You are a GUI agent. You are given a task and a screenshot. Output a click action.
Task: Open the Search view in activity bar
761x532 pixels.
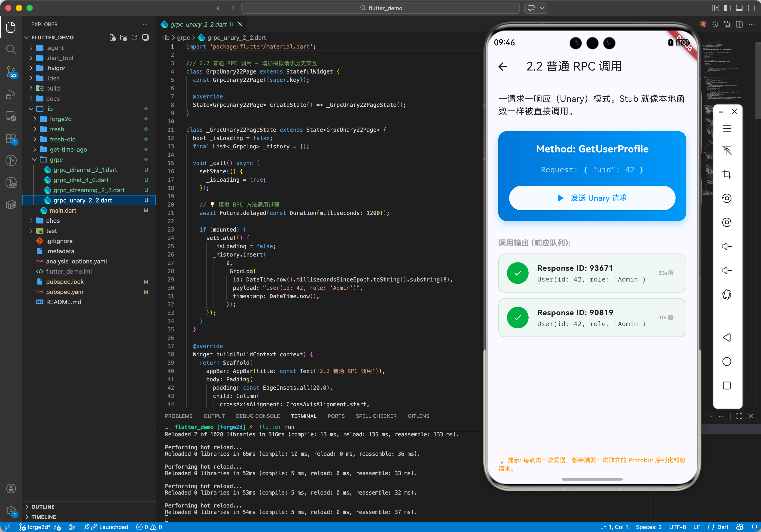[x=11, y=49]
